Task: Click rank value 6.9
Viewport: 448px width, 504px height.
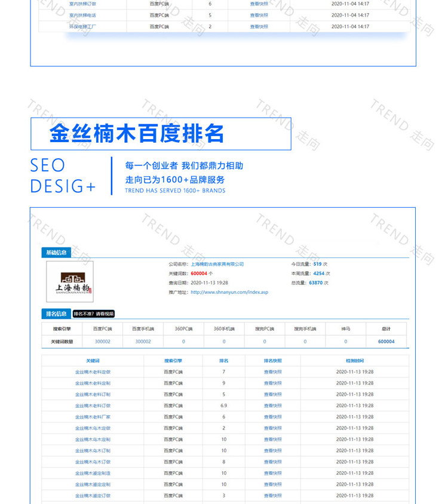Action: (x=224, y=406)
